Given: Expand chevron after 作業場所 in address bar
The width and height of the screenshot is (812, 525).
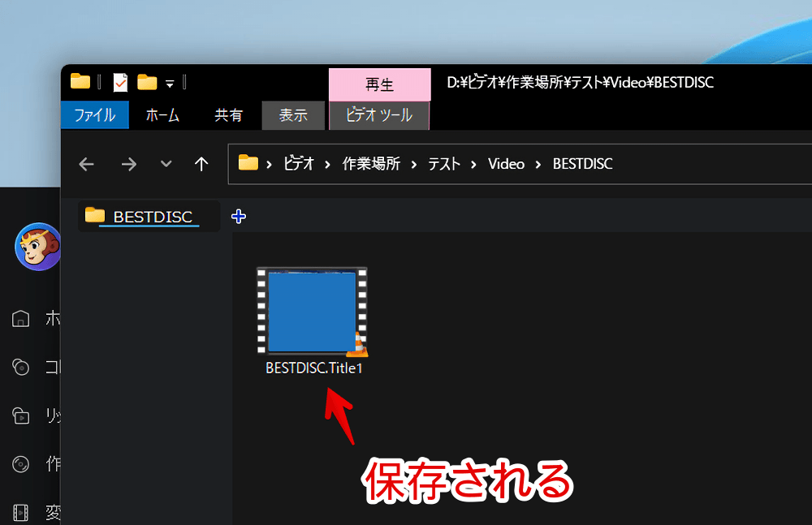Looking at the screenshot, I should coord(414,165).
